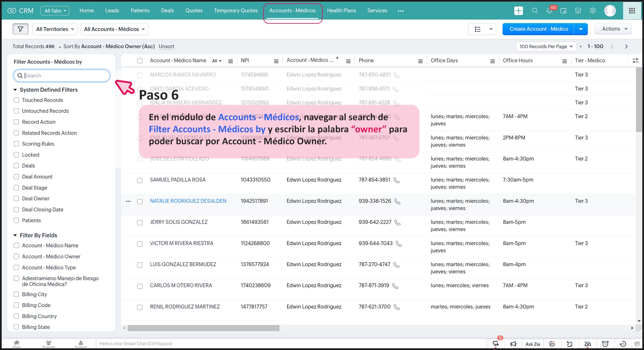Screen dimensions: 644x350
Task: Expand the 100 Records Per Page dropdown
Action: coord(546,46)
